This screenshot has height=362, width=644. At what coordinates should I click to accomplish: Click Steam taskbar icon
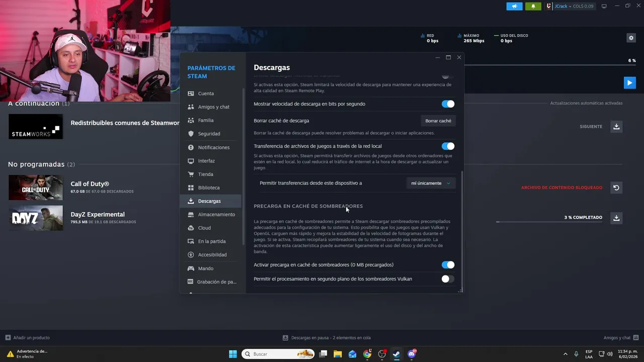pos(397,354)
